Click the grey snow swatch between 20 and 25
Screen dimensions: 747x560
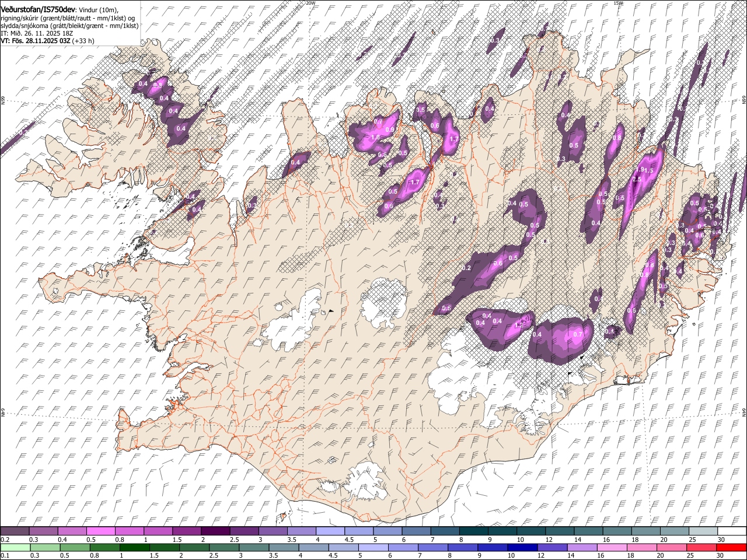(x=675, y=531)
